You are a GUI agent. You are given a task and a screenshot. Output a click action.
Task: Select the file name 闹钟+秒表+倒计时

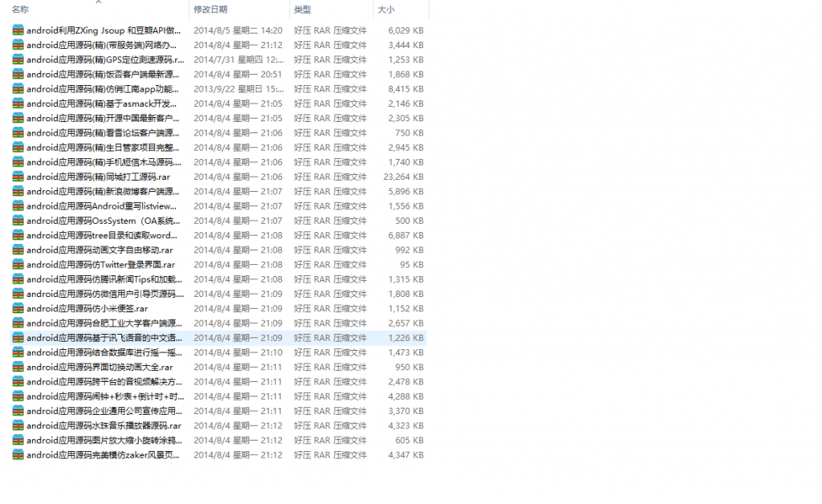(x=104, y=396)
